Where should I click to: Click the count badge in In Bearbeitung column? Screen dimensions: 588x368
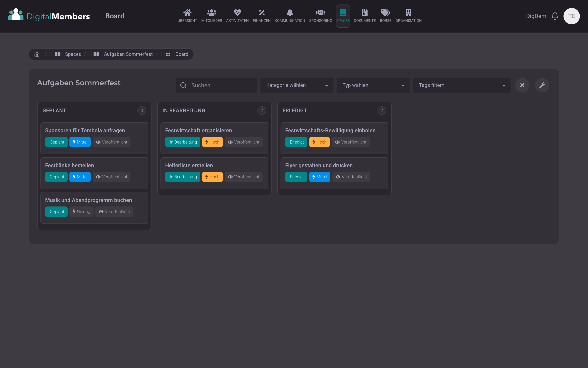(262, 110)
